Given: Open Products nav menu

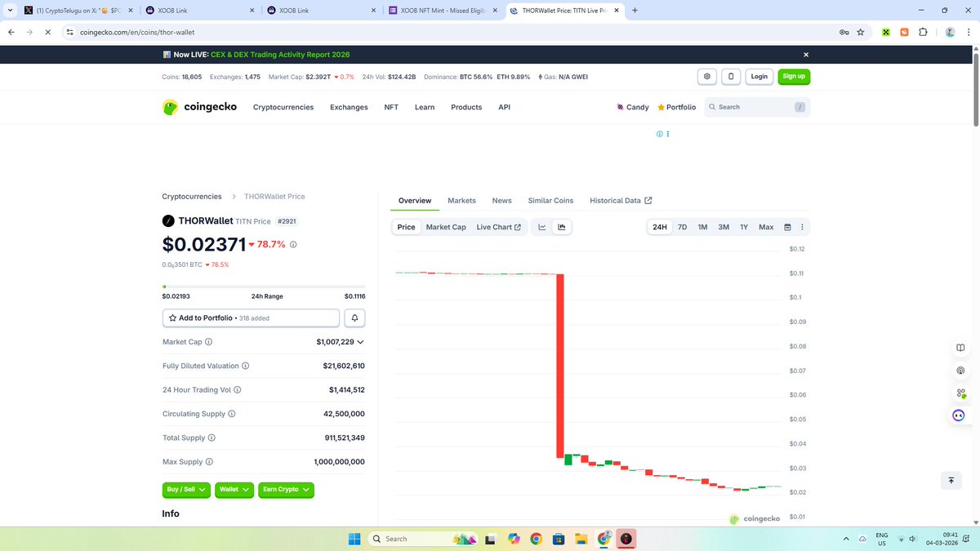Looking at the screenshot, I should [x=466, y=107].
